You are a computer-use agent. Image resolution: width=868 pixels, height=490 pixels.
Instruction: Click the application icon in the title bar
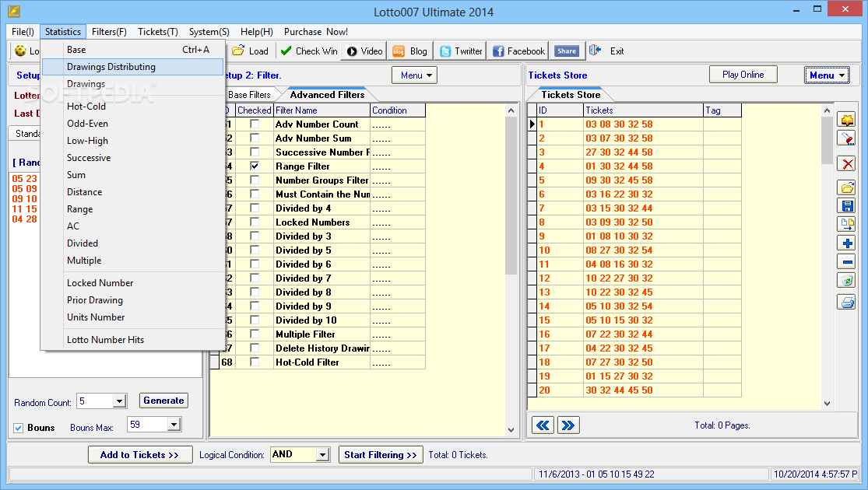point(14,11)
